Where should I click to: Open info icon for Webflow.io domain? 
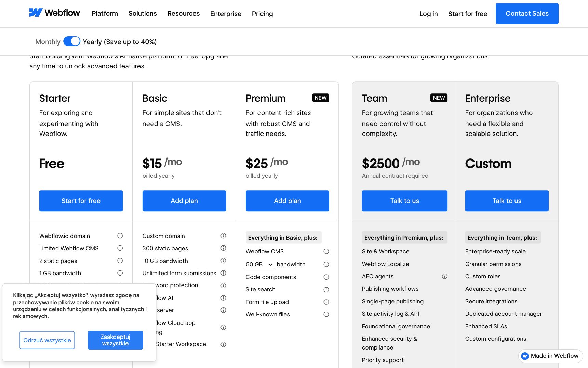point(120,236)
